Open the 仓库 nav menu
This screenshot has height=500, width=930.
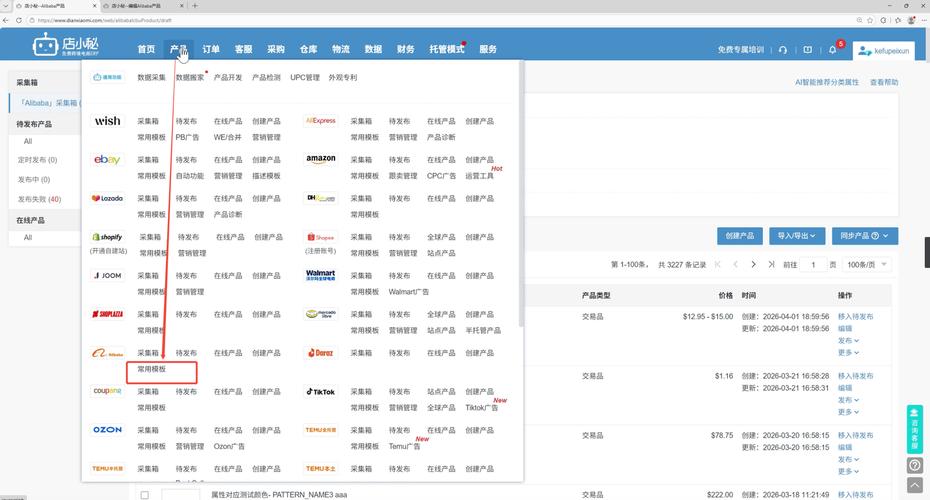pos(308,49)
